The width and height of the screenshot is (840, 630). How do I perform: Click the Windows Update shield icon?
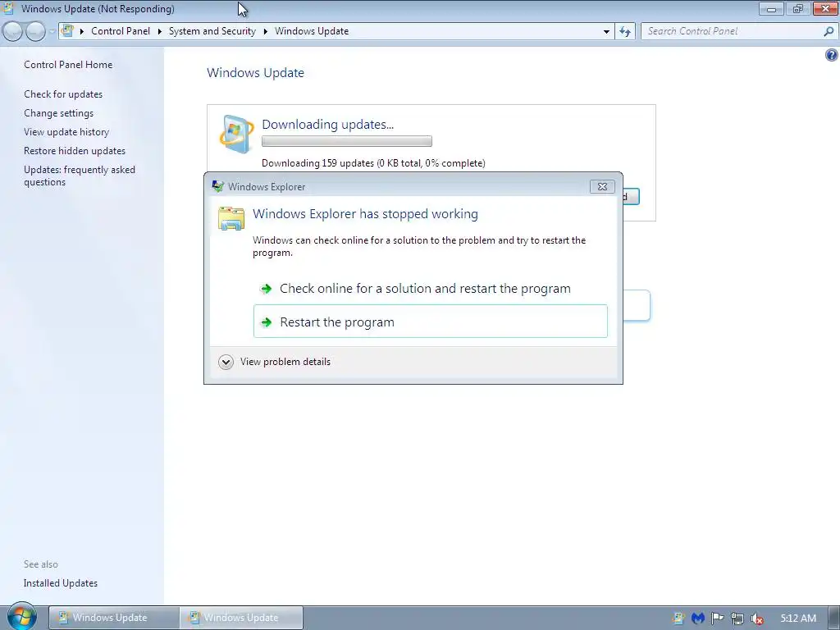tap(236, 134)
